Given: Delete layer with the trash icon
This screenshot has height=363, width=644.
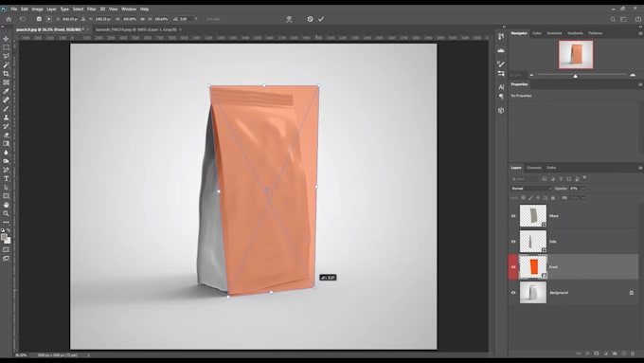Looking at the screenshot, I should pos(633,354).
